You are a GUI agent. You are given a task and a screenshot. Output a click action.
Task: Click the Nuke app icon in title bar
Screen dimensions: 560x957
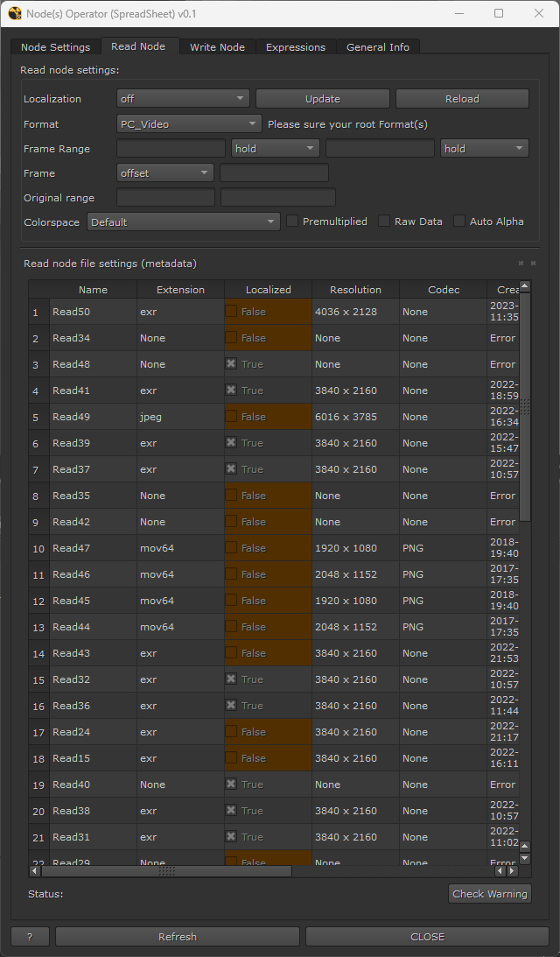pos(14,13)
